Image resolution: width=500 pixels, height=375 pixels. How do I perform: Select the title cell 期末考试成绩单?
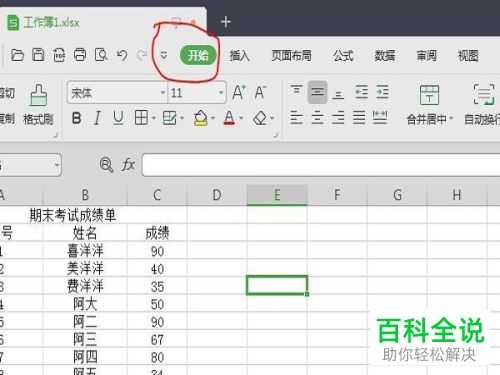pyautogui.click(x=73, y=215)
